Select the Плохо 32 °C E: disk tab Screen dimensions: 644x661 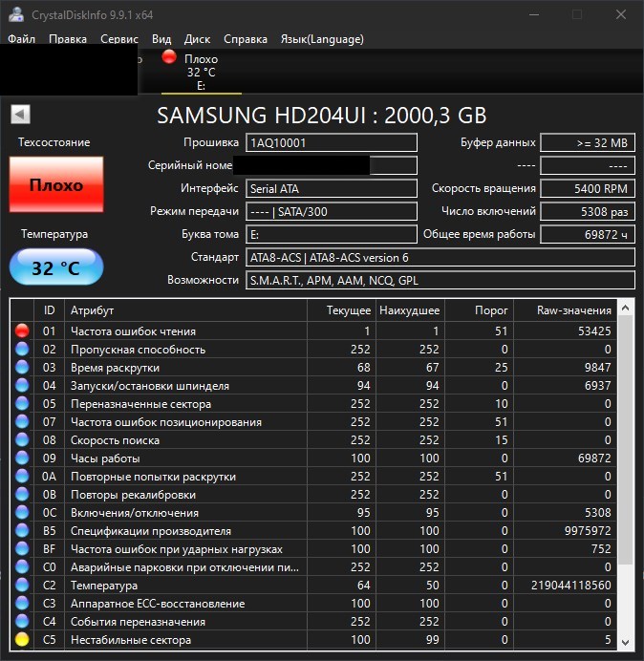[x=202, y=72]
